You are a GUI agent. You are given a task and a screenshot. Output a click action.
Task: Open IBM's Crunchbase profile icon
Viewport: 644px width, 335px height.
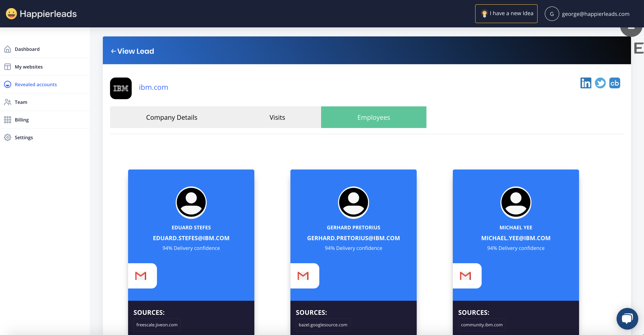pos(614,83)
